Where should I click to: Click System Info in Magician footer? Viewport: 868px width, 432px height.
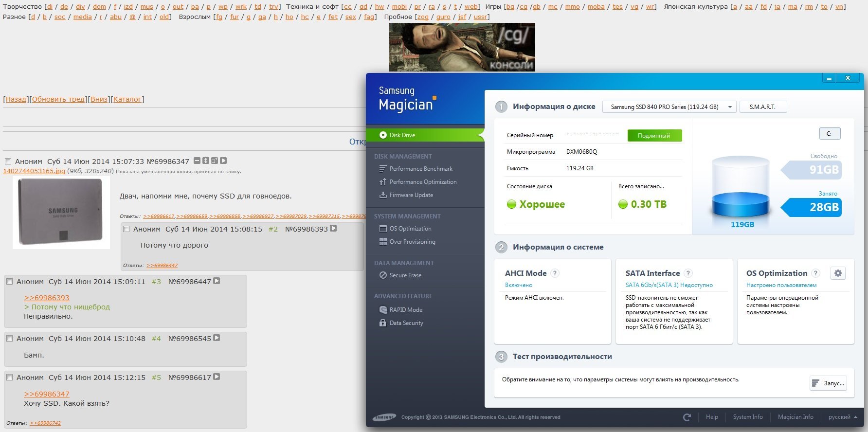[748, 417]
